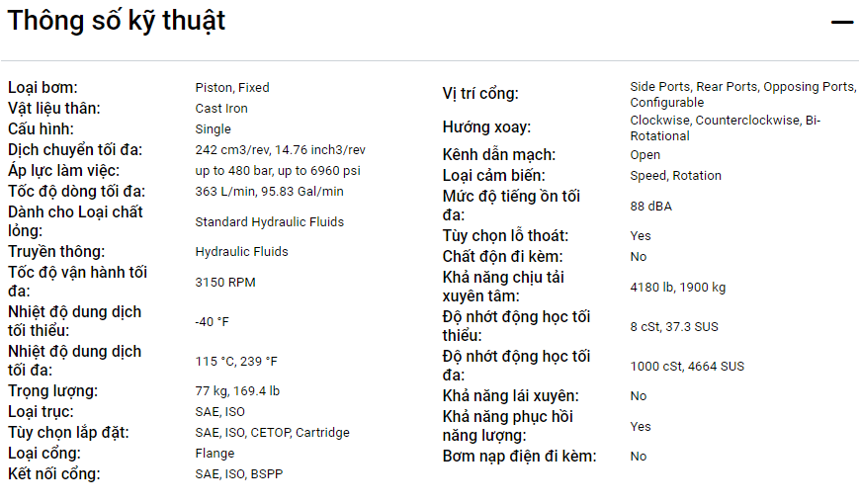This screenshot has height=504, width=859.
Task: Select the 88 dBA noise value
Action: coord(651,206)
